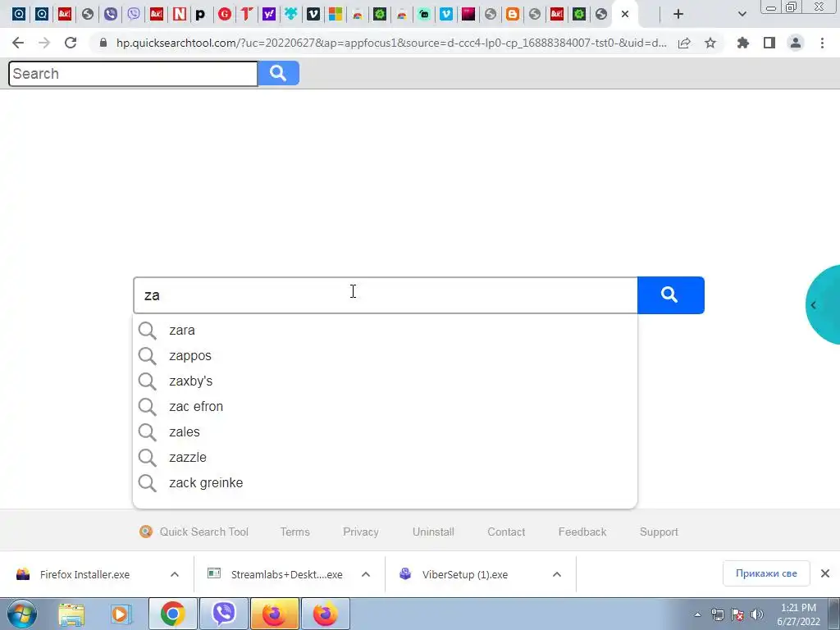Image resolution: width=840 pixels, height=630 pixels.
Task: Switch to the red N icon tab
Action: click(179, 15)
